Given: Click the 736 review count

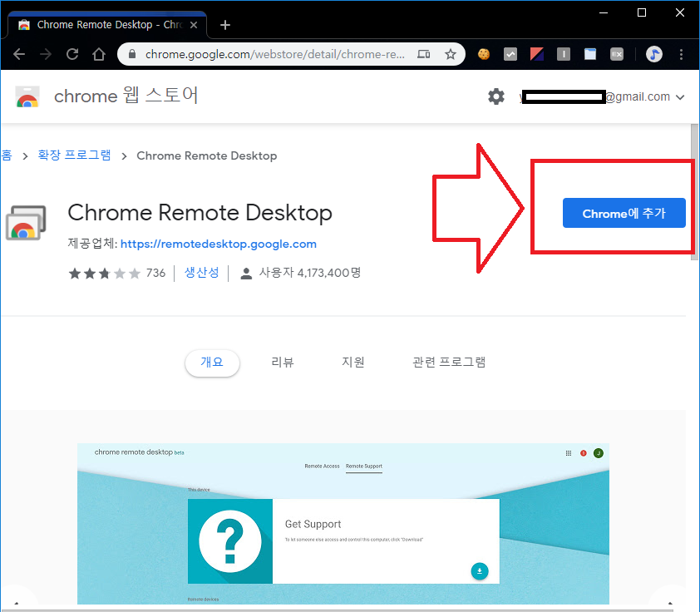Looking at the screenshot, I should 155,273.
